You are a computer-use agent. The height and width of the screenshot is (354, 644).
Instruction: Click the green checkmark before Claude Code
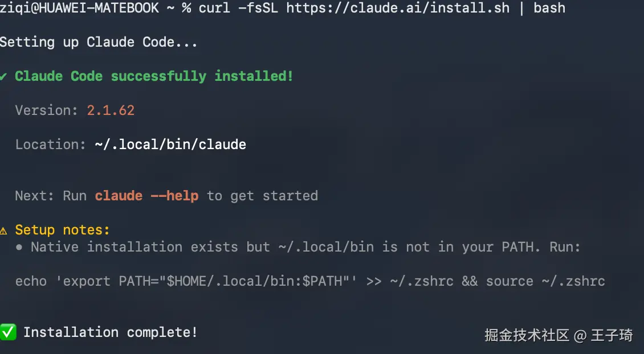[3, 76]
